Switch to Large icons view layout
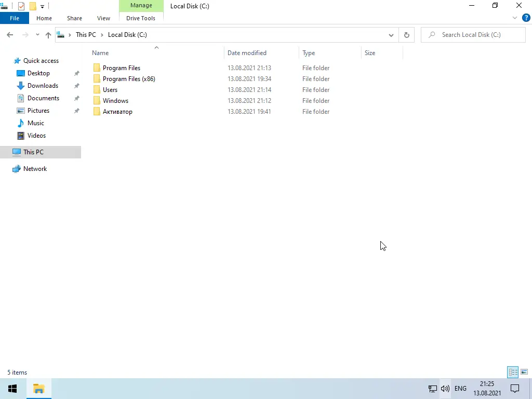 524,372
